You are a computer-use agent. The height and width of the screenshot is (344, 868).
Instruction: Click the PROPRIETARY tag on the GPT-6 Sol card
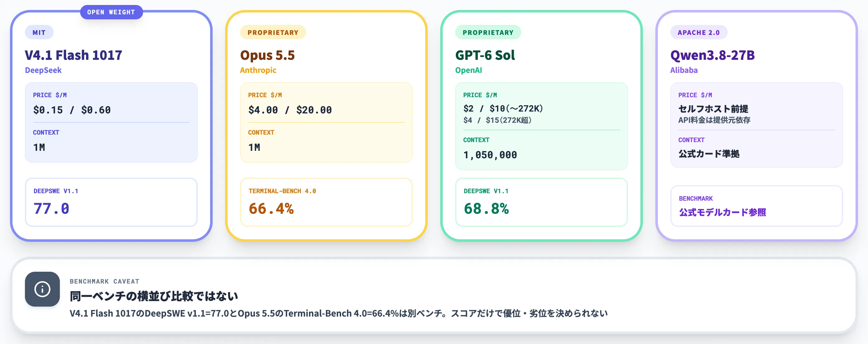pyautogui.click(x=488, y=32)
